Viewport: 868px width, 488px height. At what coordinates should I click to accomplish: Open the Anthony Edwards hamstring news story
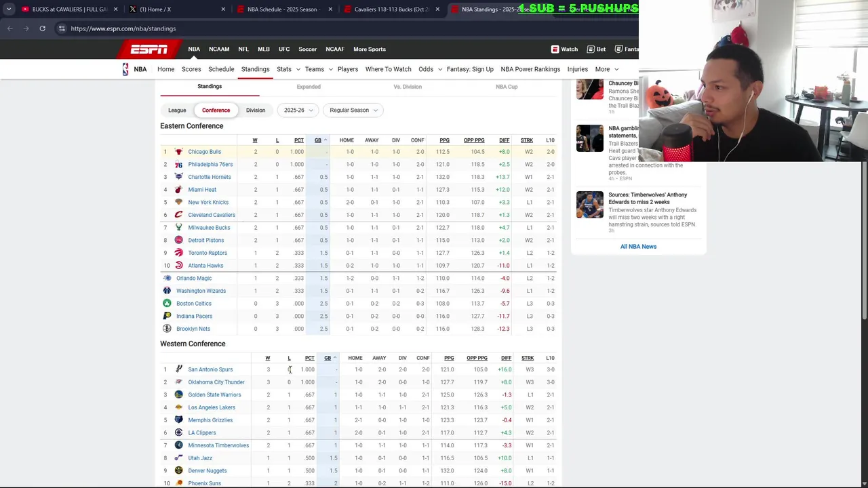648,199
